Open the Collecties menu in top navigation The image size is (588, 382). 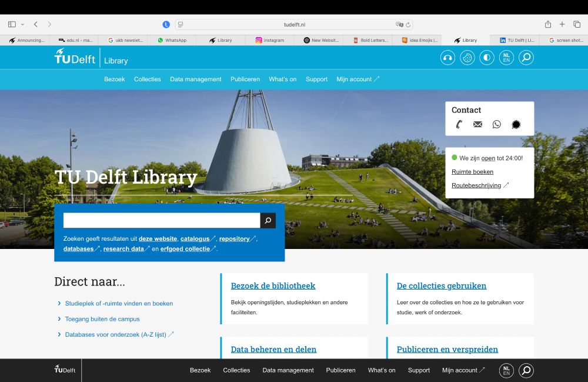pos(148,79)
